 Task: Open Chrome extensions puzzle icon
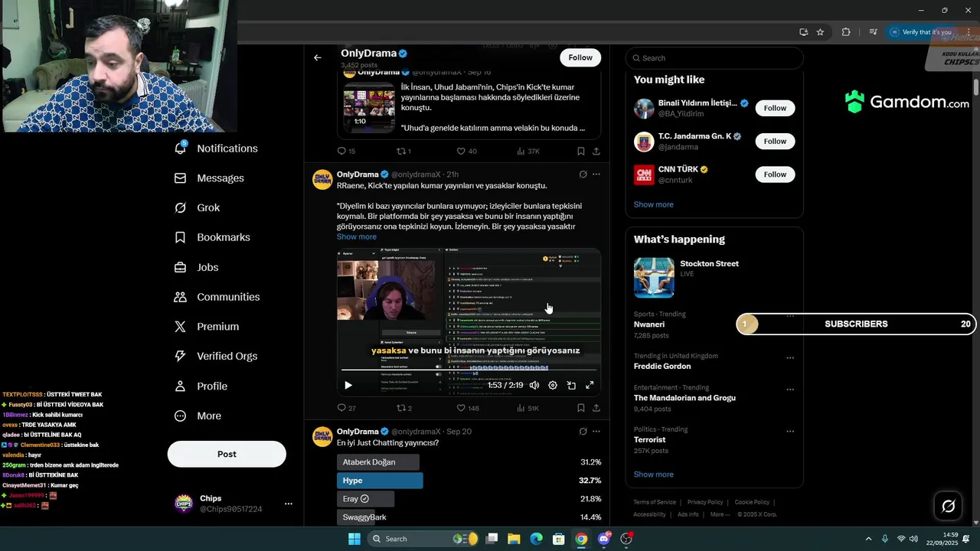click(846, 32)
